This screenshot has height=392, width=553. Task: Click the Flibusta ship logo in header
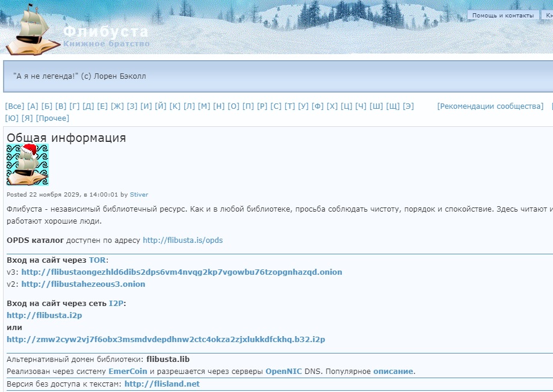(32, 30)
